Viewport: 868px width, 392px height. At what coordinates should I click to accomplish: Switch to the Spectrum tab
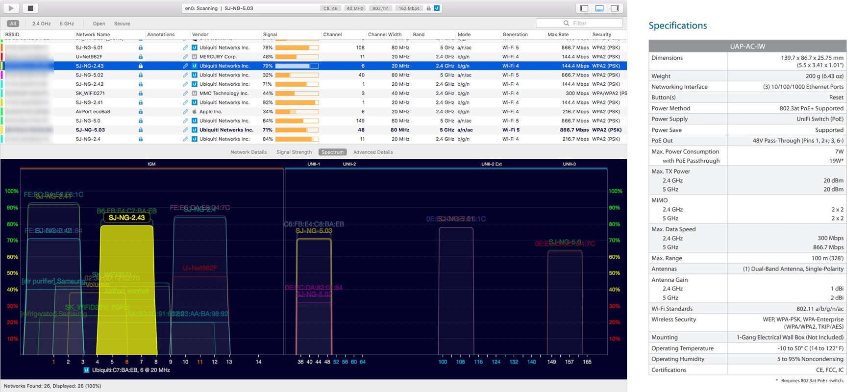[332, 152]
